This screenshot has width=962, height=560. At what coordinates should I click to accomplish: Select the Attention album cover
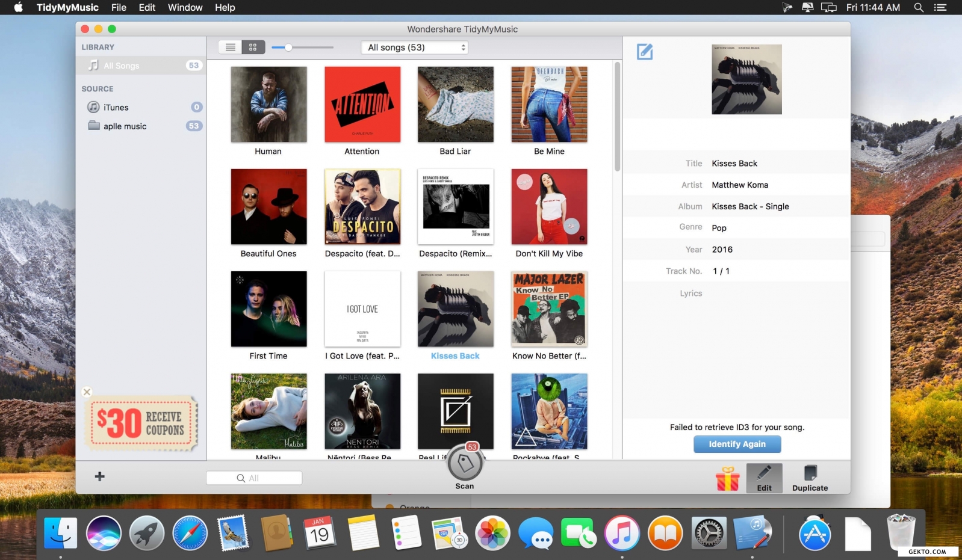362,104
